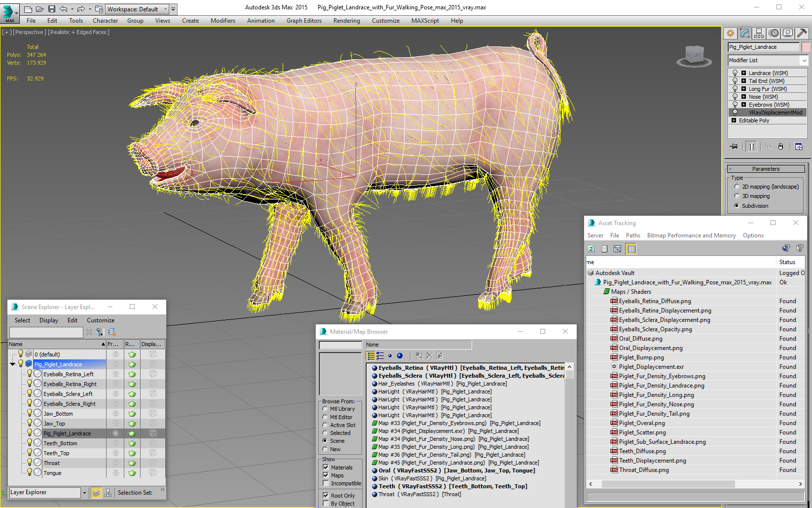Click the ViewCube in the viewport
The height and width of the screenshot is (508, 812).
pyautogui.click(x=694, y=55)
